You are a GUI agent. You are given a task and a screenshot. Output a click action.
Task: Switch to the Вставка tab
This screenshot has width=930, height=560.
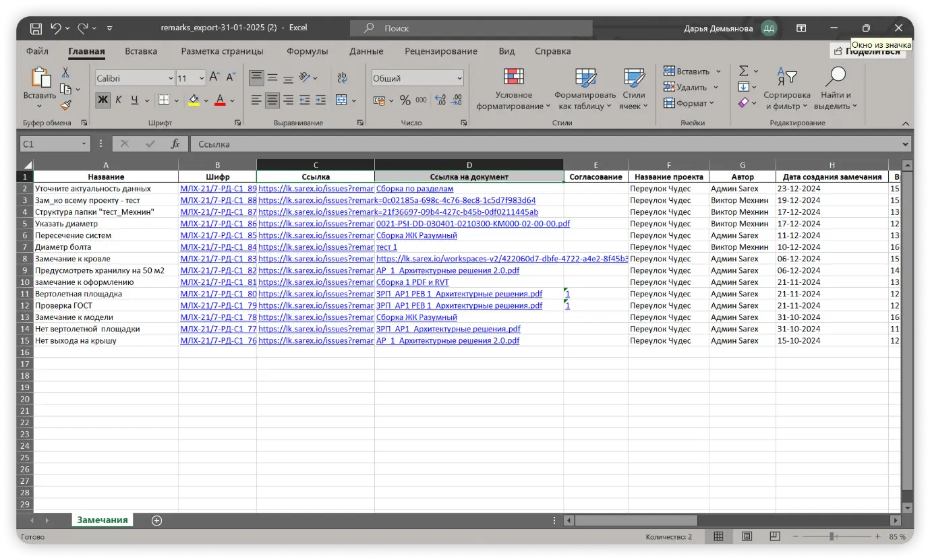tap(141, 51)
